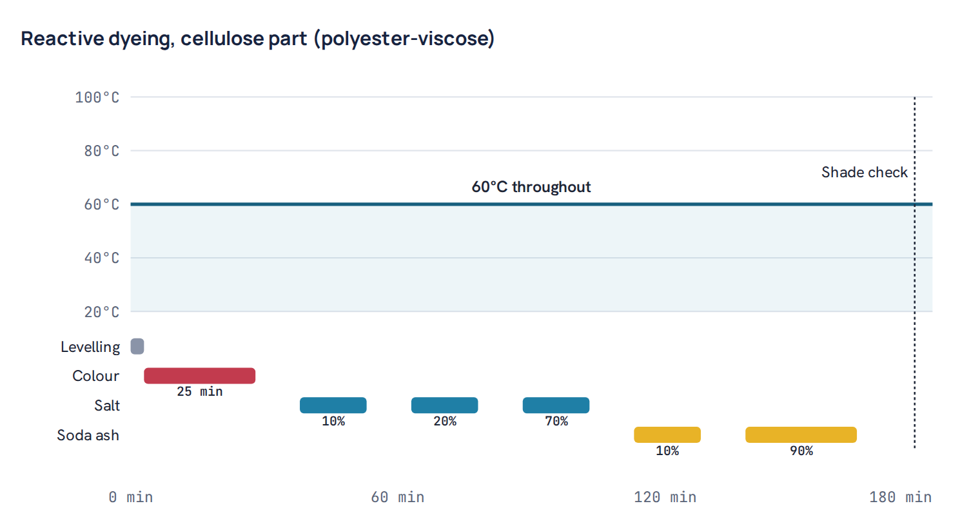Click the 180 min axis tick label

click(x=900, y=497)
